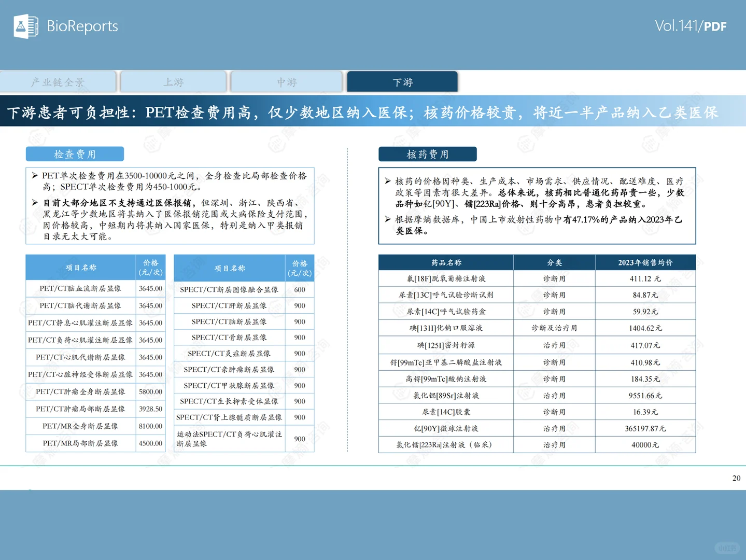The width and height of the screenshot is (746, 560).
Task: Click the 项目名称 column header in PET table
Action: [x=80, y=268]
